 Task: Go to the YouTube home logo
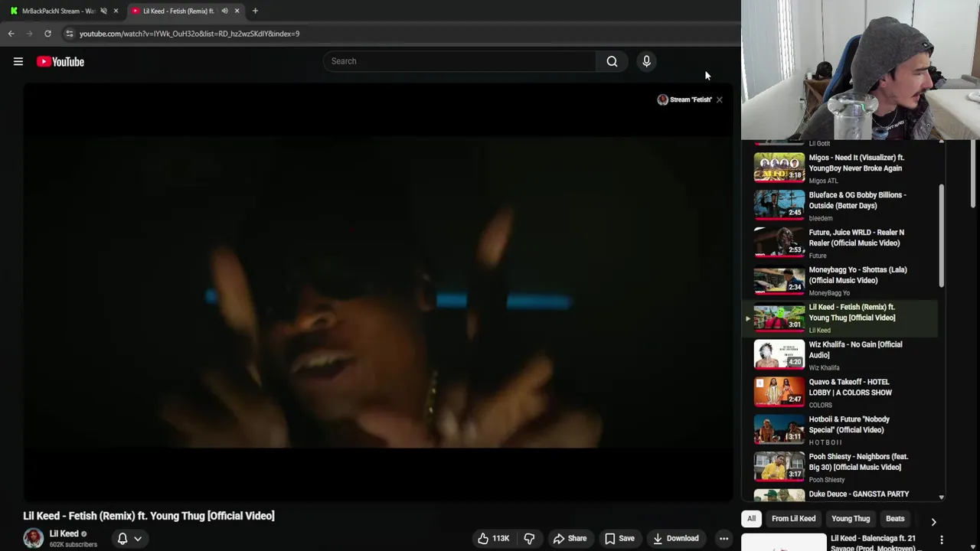click(60, 61)
